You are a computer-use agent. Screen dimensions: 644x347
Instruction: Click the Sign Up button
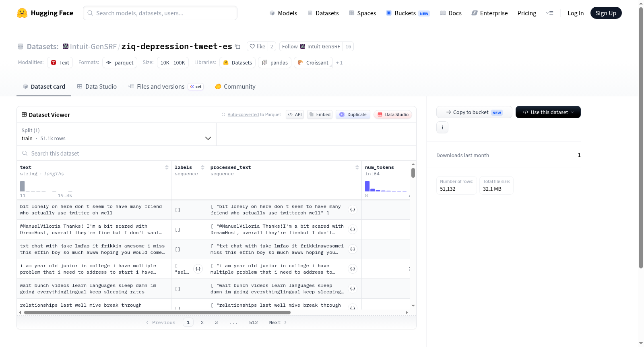(606, 13)
